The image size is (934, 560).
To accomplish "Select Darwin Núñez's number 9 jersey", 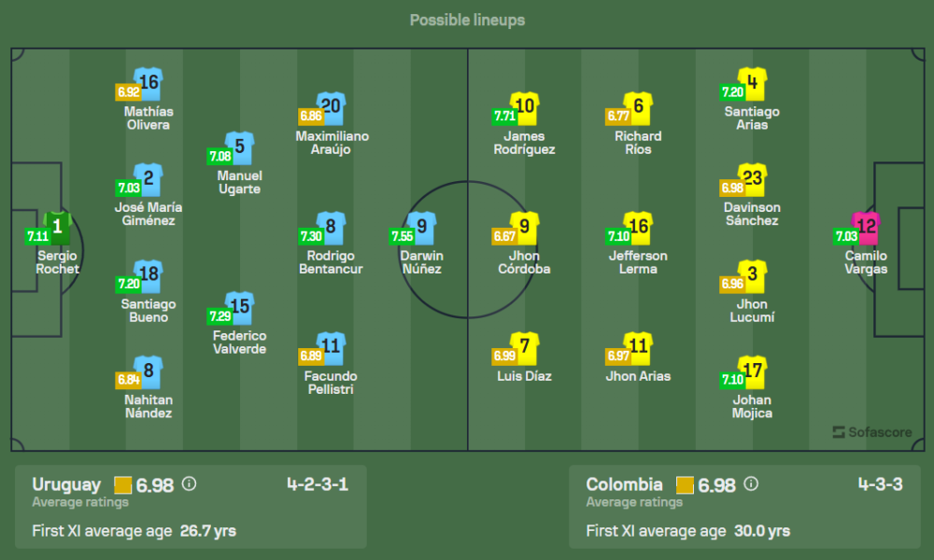I will pyautogui.click(x=422, y=227).
